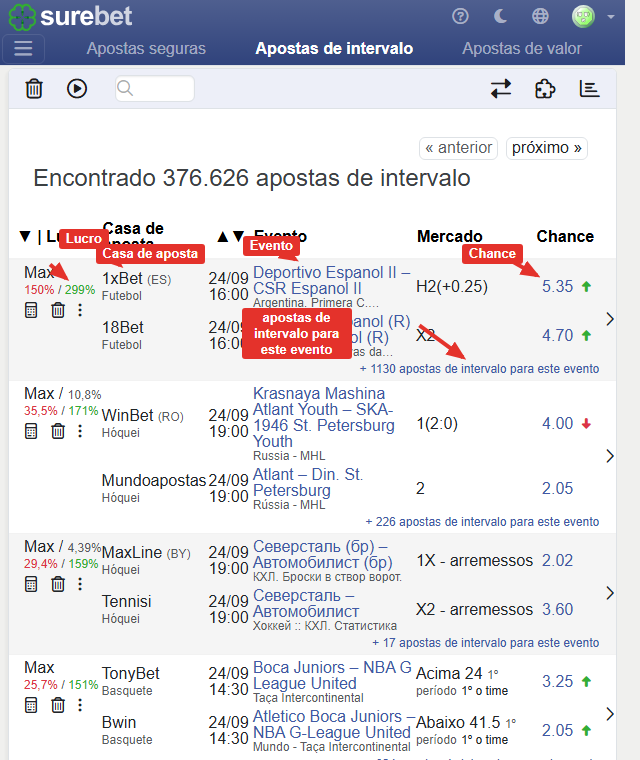Focus the toolbar search field
Screen dimensions: 640x760
[155, 89]
